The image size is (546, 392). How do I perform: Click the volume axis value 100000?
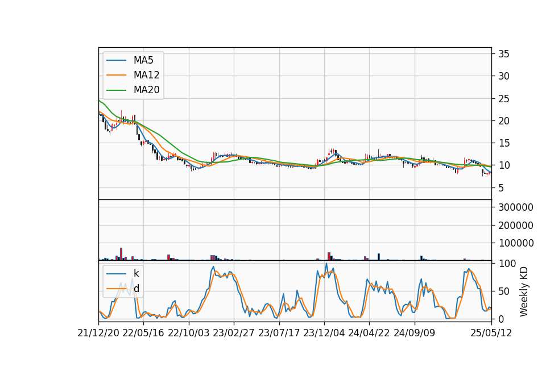tap(516, 243)
